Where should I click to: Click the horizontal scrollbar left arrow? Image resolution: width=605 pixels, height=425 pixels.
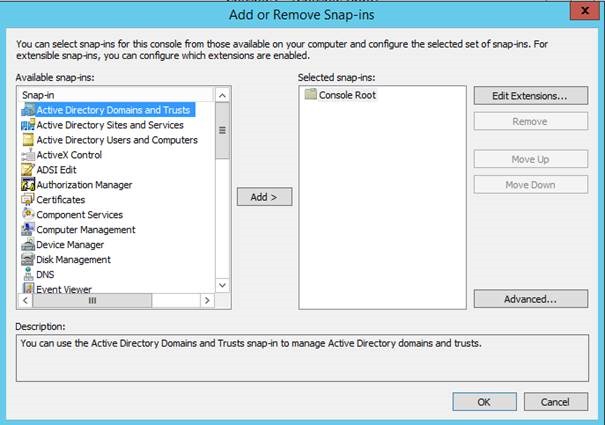pos(25,300)
